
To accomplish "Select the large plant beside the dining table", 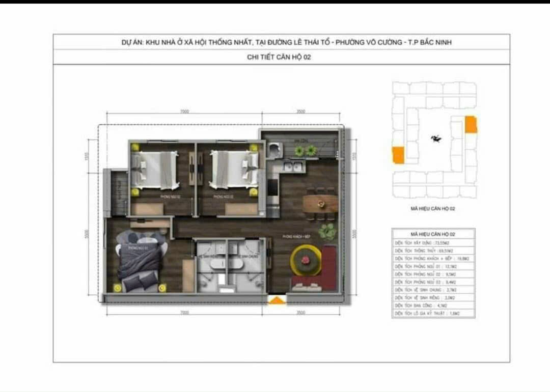I will [327, 232].
